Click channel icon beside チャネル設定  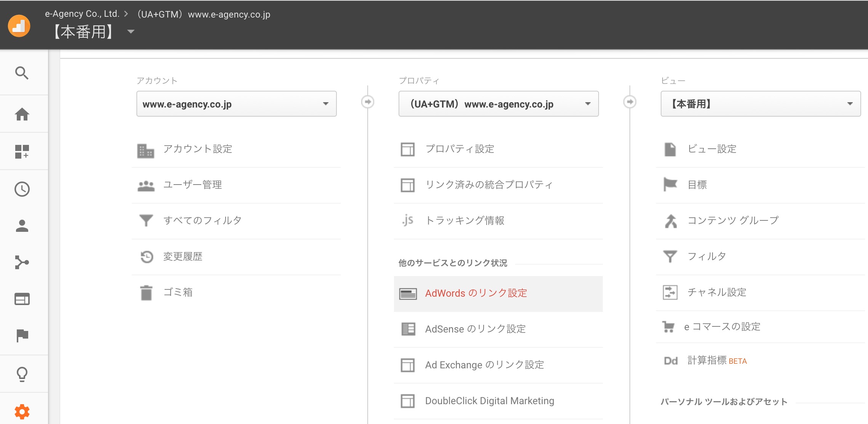(670, 292)
